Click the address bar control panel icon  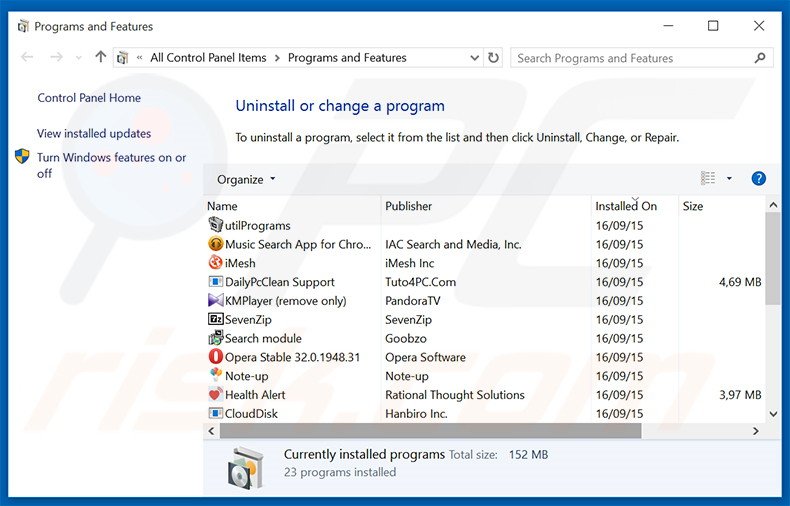click(122, 58)
